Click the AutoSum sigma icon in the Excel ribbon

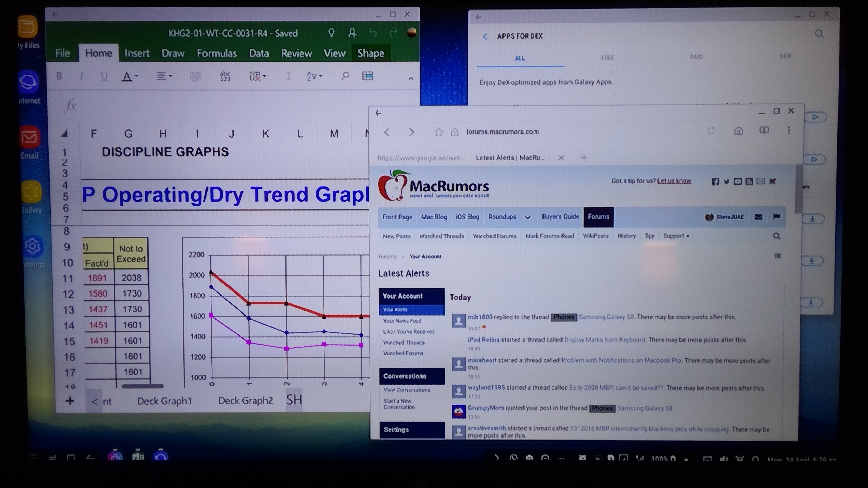tap(289, 76)
